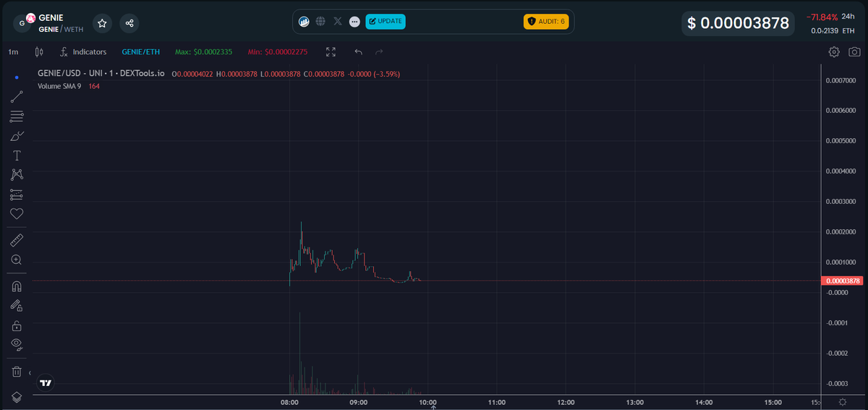Click the large $ 0.00003878 price display
Image resolution: width=868 pixels, height=410 pixels.
point(738,23)
